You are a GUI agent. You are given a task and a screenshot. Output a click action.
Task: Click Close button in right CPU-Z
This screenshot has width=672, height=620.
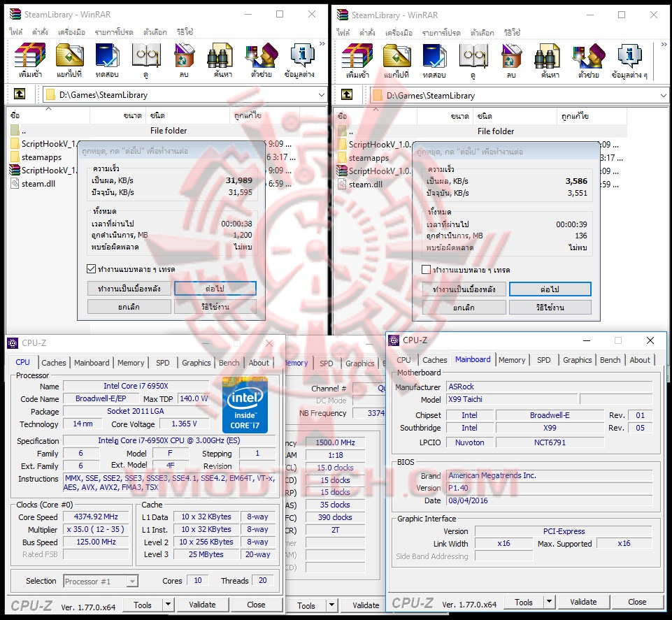tap(637, 602)
